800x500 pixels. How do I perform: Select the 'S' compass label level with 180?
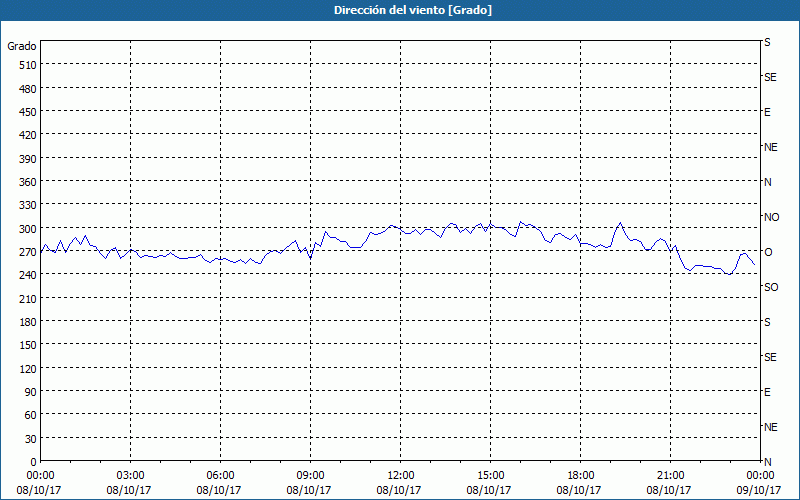(x=767, y=322)
